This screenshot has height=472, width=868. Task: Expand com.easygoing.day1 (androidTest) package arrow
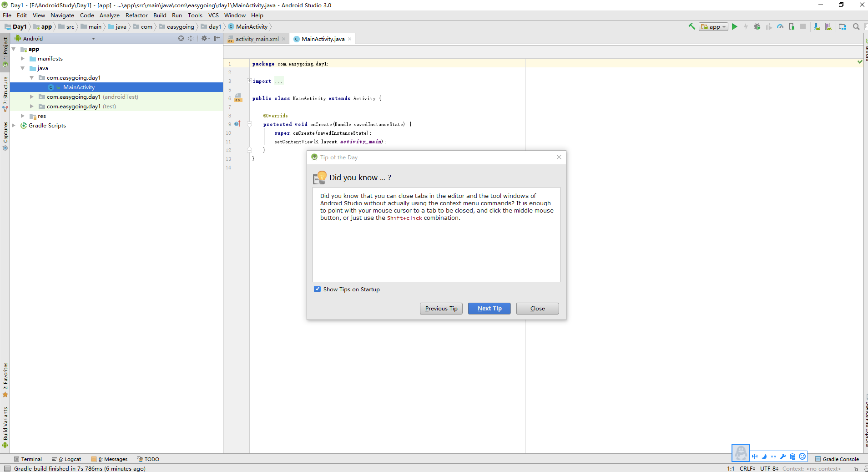(31, 96)
